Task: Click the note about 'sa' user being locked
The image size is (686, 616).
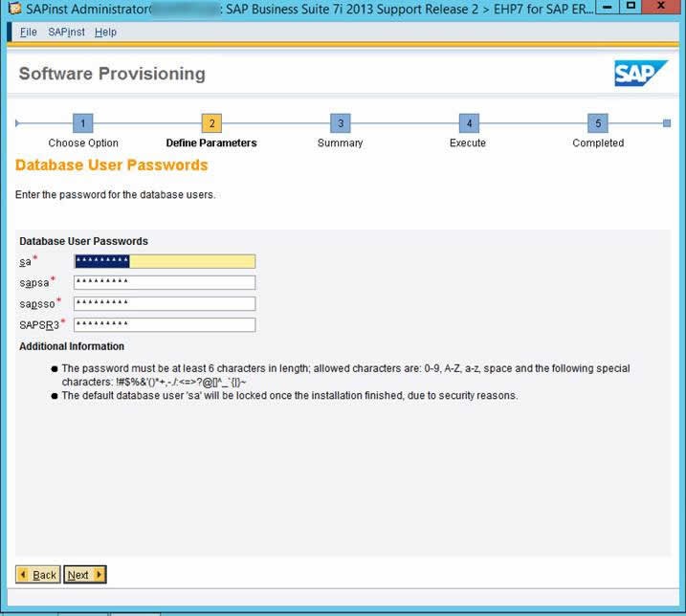Action: coord(290,395)
